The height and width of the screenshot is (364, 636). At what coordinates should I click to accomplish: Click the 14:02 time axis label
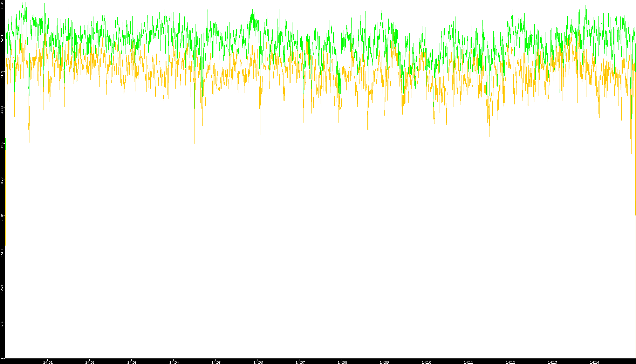pos(90,362)
